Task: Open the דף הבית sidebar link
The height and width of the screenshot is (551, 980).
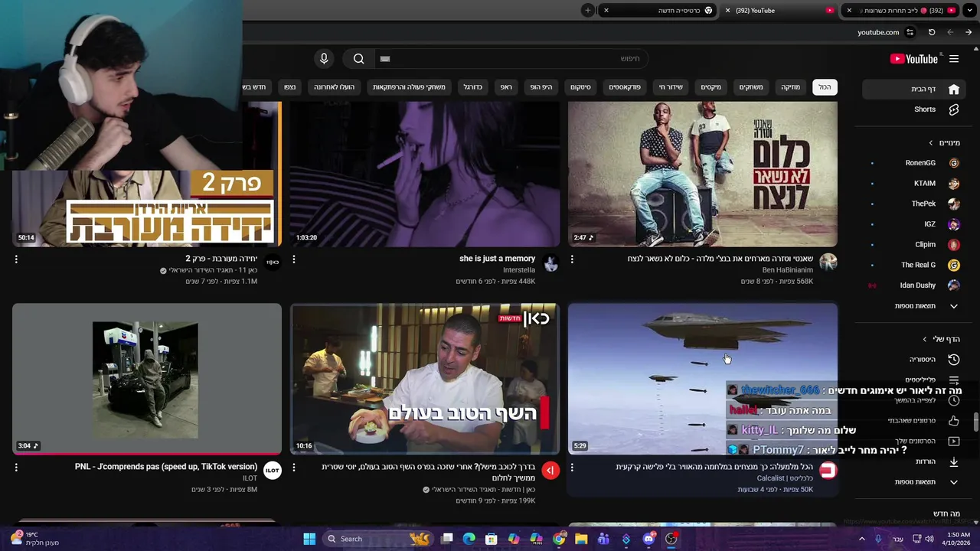Action: (x=916, y=89)
